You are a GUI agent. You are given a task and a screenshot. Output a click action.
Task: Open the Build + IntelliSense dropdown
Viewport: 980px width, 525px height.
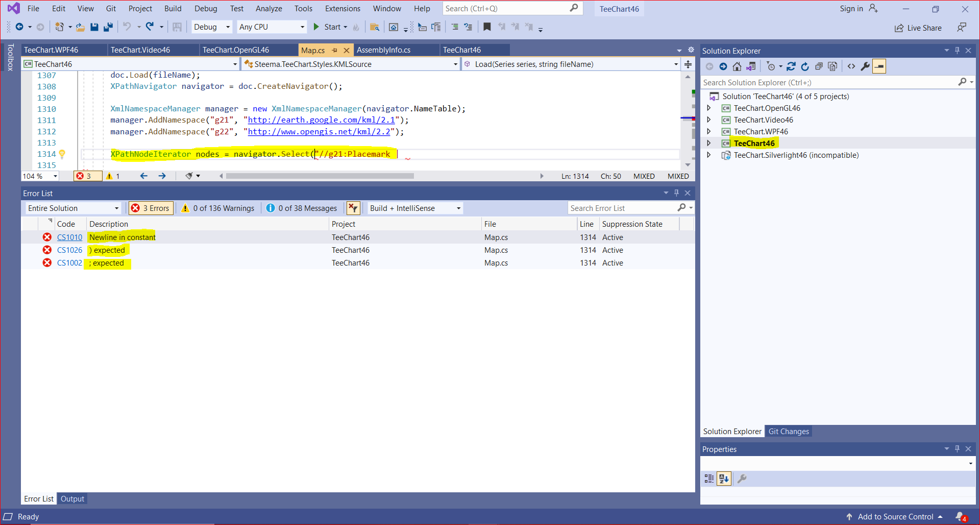tap(415, 208)
